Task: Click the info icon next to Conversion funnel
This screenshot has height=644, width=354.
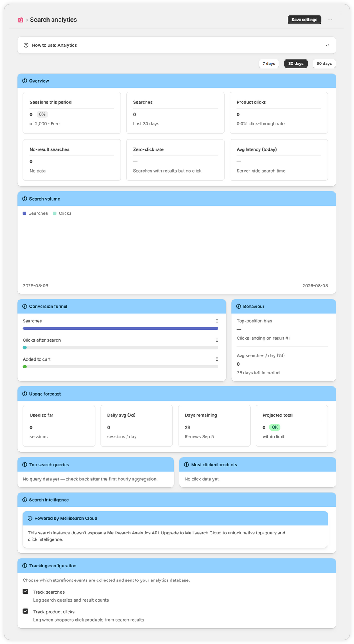Action: pos(25,306)
